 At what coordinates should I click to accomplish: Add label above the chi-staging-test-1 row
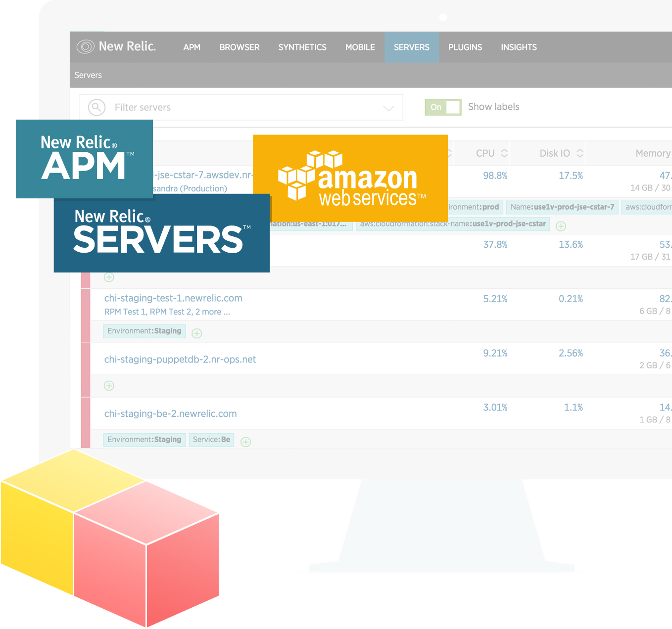coord(109,277)
